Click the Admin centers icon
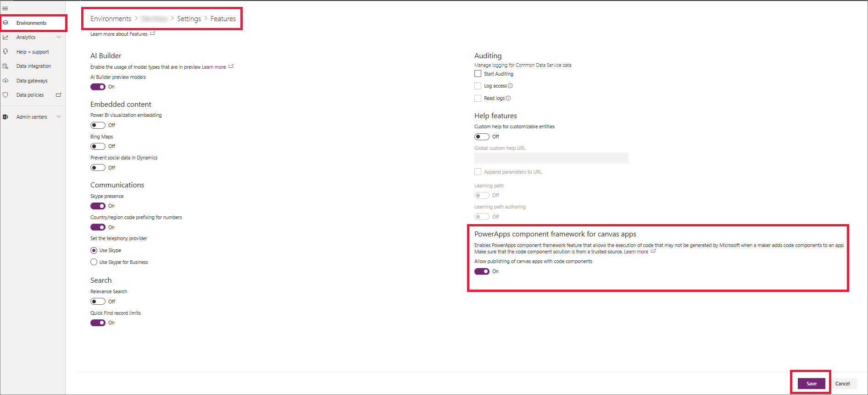 (x=6, y=117)
